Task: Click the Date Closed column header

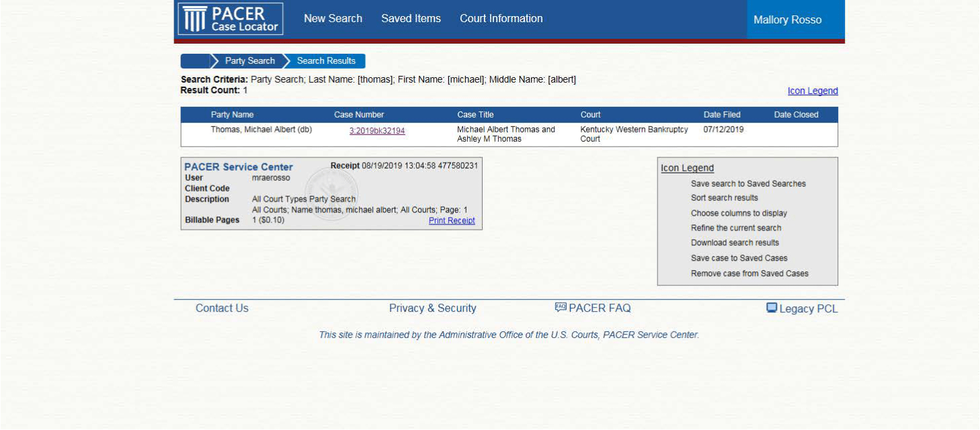Action: (x=796, y=115)
